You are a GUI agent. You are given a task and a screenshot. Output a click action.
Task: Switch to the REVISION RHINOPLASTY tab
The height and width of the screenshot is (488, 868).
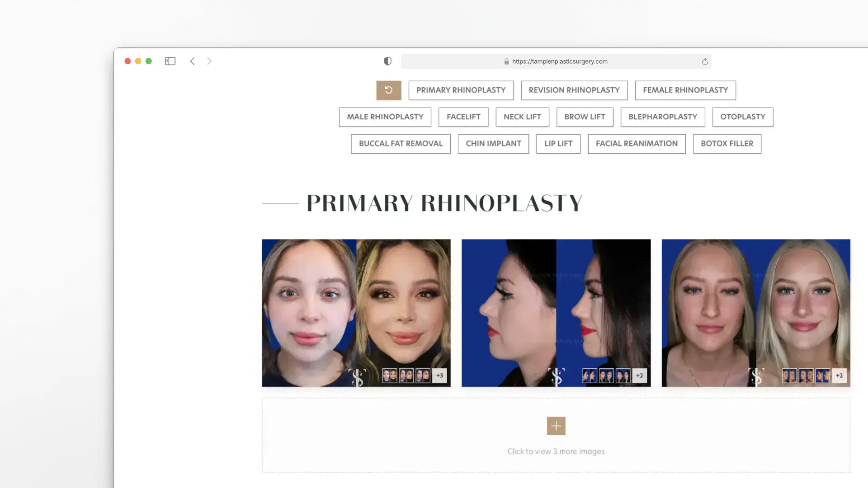click(574, 90)
